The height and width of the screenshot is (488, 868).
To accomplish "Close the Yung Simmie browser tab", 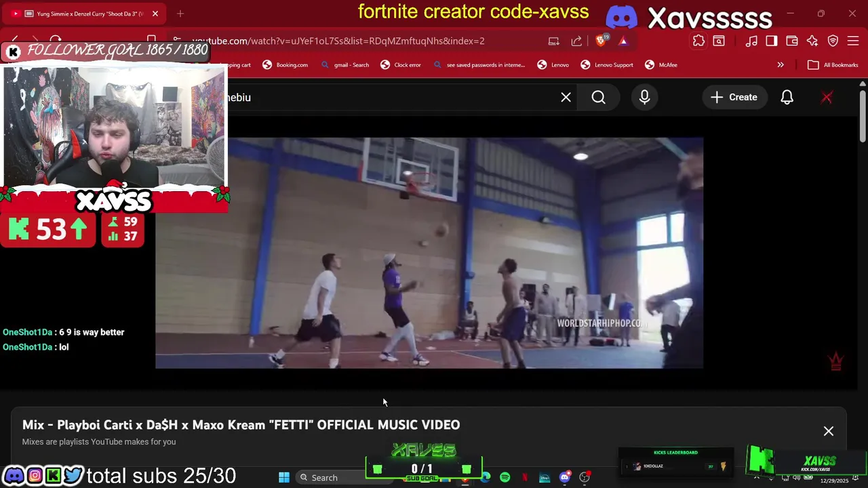I will pos(155,14).
